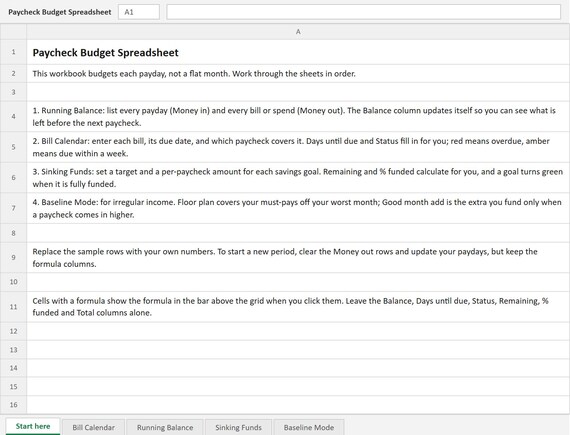Select the bold 'Paycheck Budget Spreadsheet' title cell
Image resolution: width=570 pixels, height=435 pixels.
[x=298, y=52]
